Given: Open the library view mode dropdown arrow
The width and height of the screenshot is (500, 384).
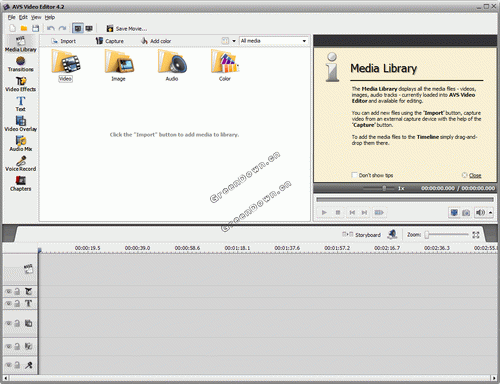Looking at the screenshot, I should (x=234, y=41).
